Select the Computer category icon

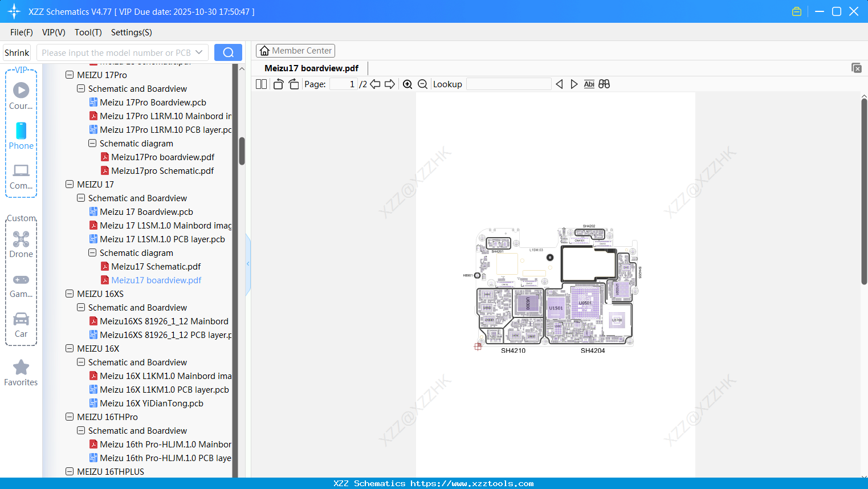point(21,176)
